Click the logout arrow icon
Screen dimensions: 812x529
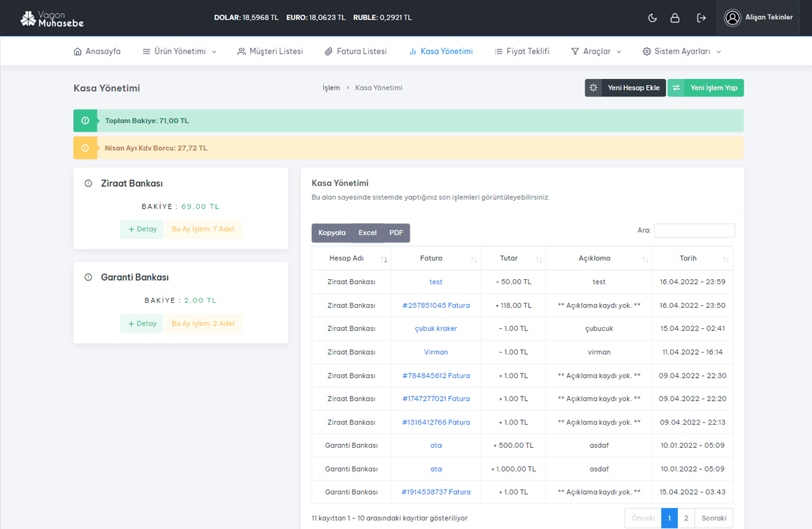coord(701,18)
